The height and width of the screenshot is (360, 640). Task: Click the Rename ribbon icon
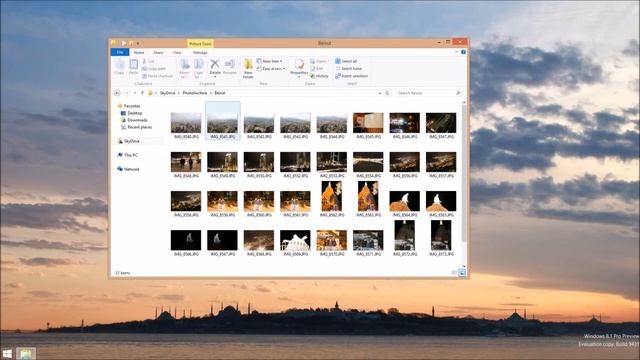click(230, 67)
